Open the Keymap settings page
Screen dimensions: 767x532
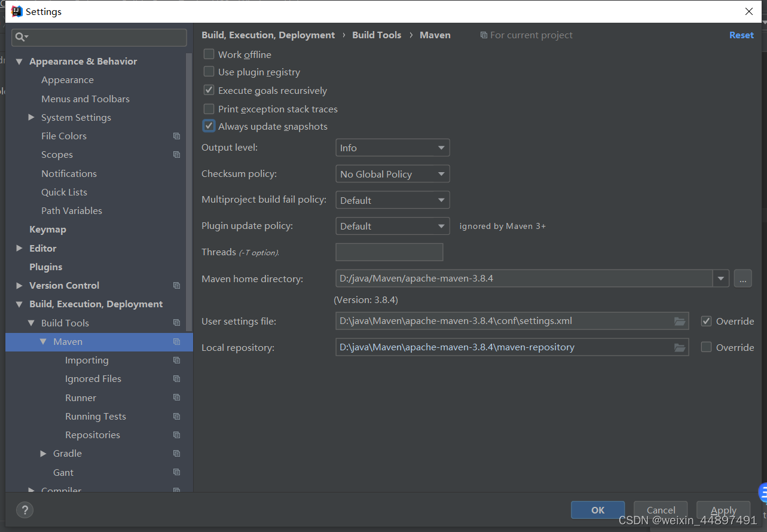pos(48,230)
